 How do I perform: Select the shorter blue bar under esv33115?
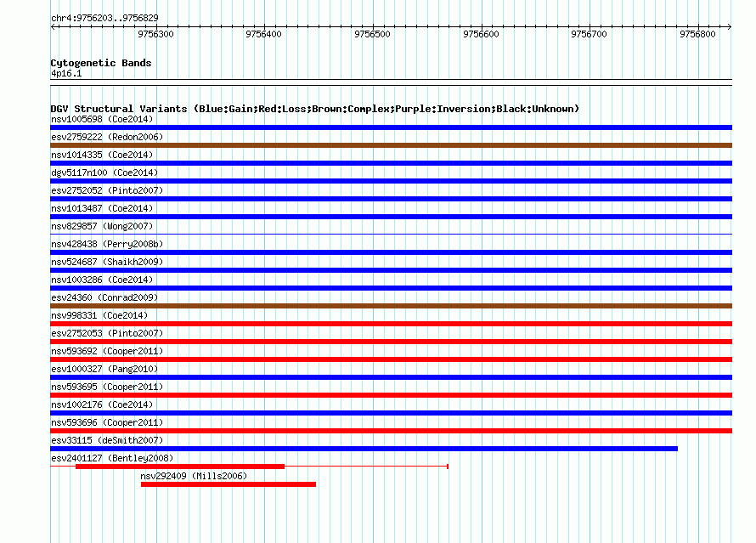click(x=364, y=449)
